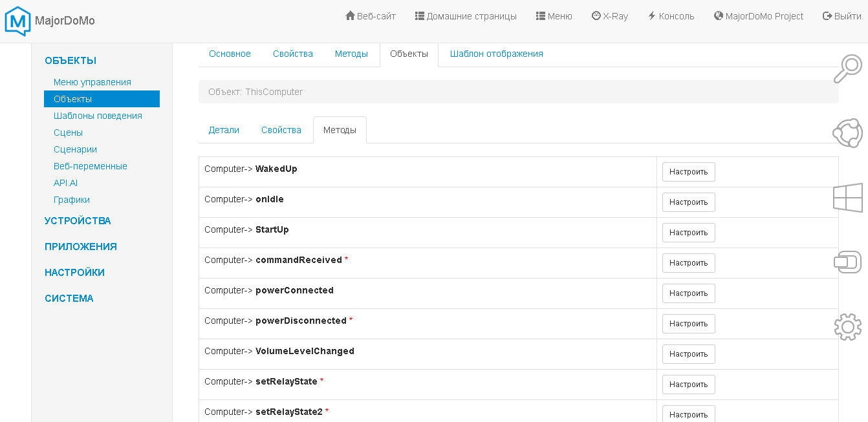Screen dimensions: 868x422
Task: Click the setRelayState method name
Action: [287, 381]
